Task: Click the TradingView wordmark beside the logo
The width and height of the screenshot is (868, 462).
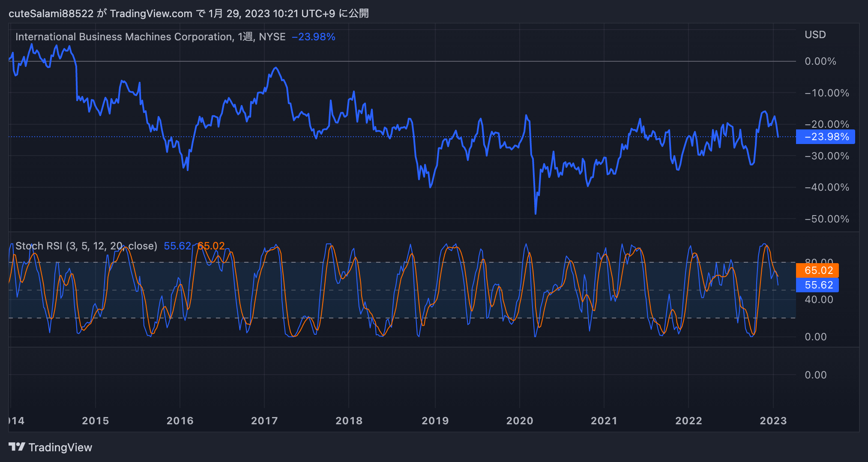Action: [60, 447]
